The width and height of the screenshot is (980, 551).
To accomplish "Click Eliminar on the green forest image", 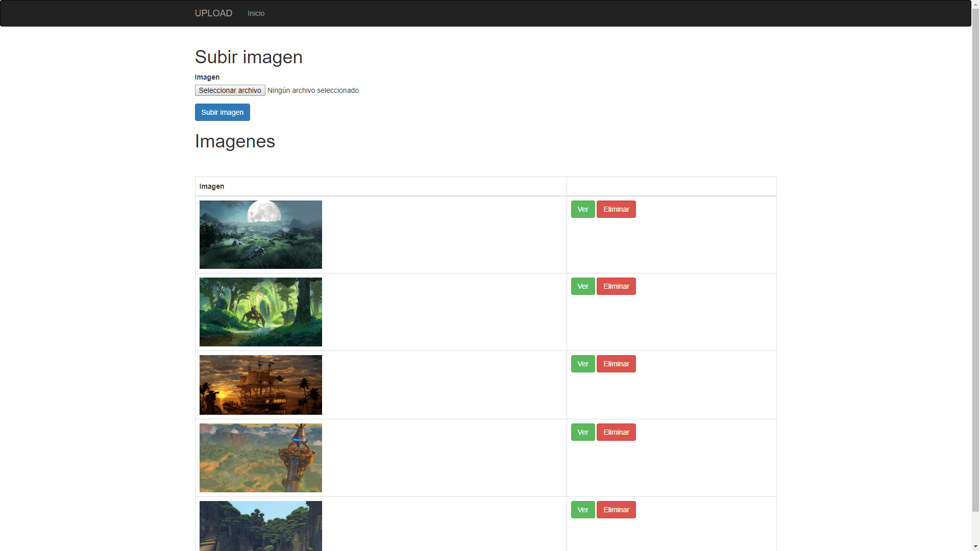I will tap(616, 286).
